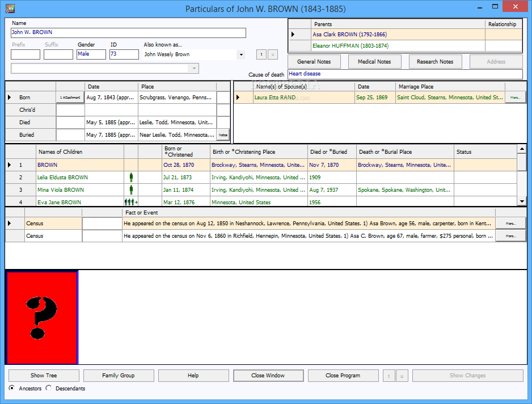This screenshot has height=404, width=532.
Task: Select the Descendants radio button
Action: [x=49, y=388]
